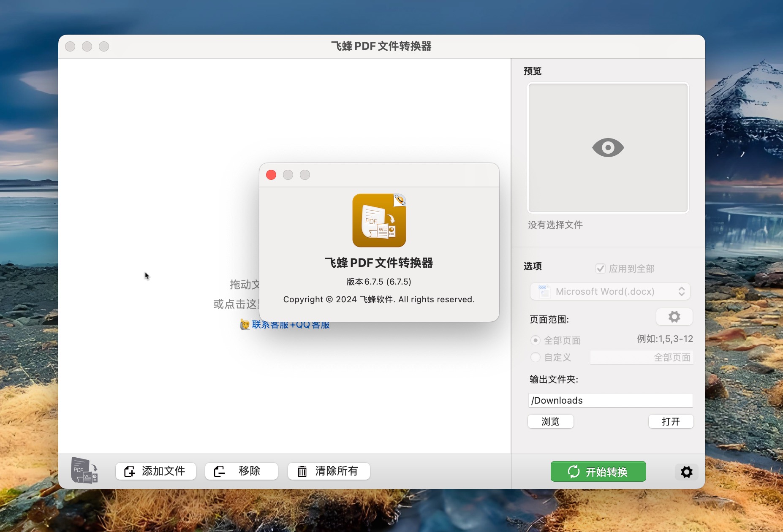Click the About dialog zoom button
Screen dimensions: 783x532
(x=305, y=175)
